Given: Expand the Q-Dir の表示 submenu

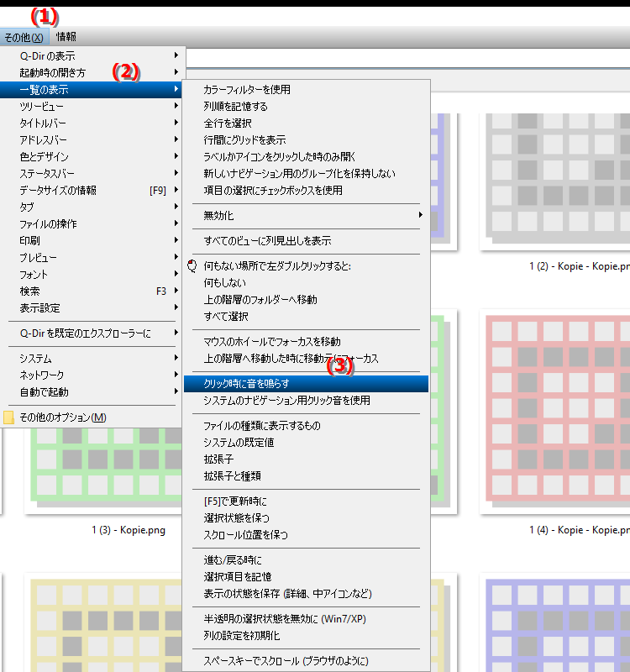Looking at the screenshot, I should [92, 55].
